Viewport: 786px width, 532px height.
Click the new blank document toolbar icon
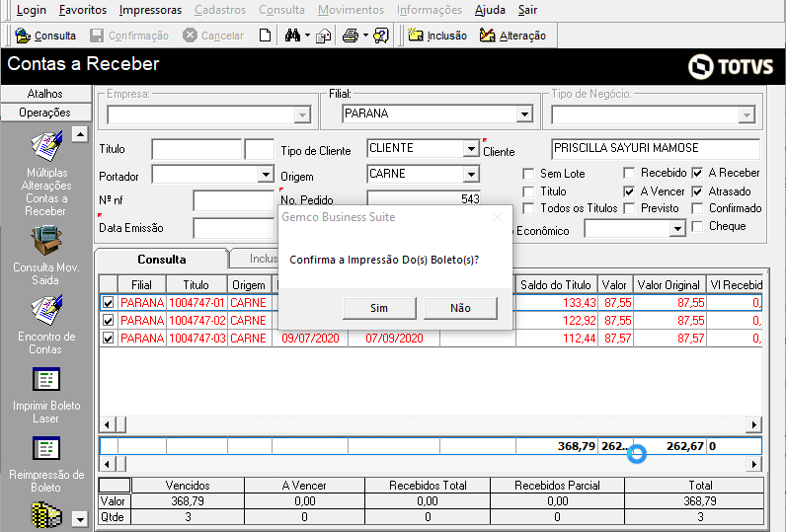pyautogui.click(x=266, y=36)
